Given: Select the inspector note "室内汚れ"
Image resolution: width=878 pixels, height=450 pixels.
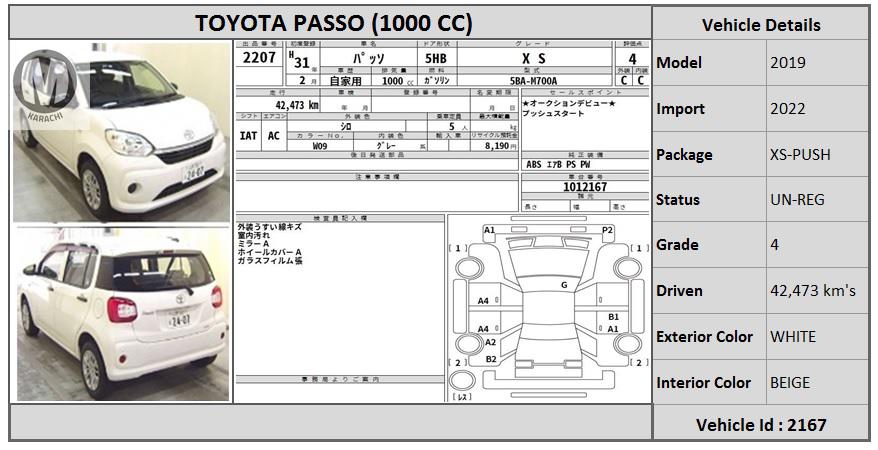Looking at the screenshot, I should (x=253, y=235).
